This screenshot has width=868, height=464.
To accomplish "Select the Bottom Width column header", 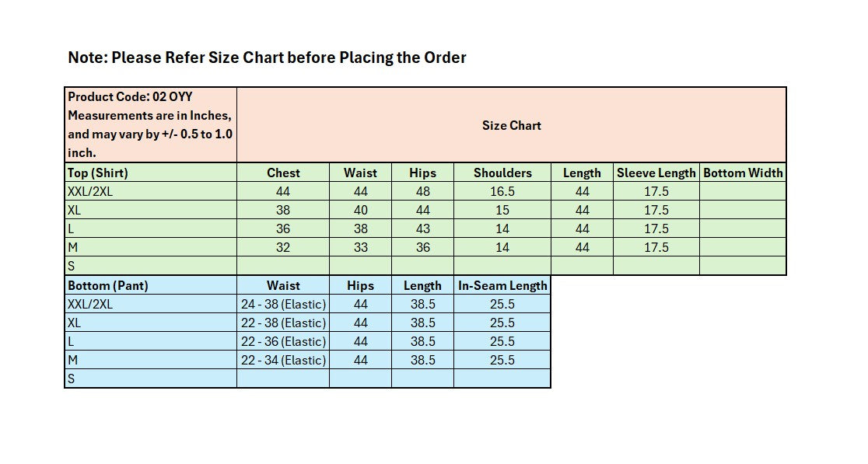I will 743,173.
